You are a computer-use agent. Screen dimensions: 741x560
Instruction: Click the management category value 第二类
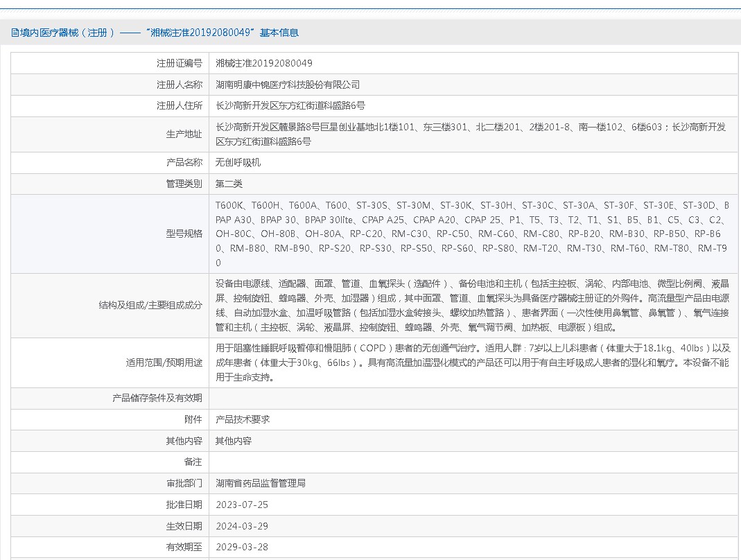[x=229, y=184]
